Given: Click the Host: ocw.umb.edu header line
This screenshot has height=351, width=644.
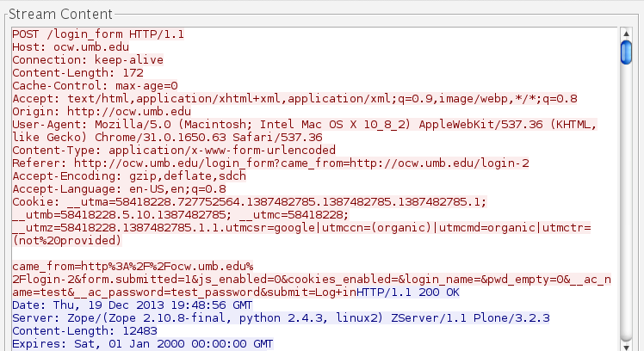Looking at the screenshot, I should [69, 46].
